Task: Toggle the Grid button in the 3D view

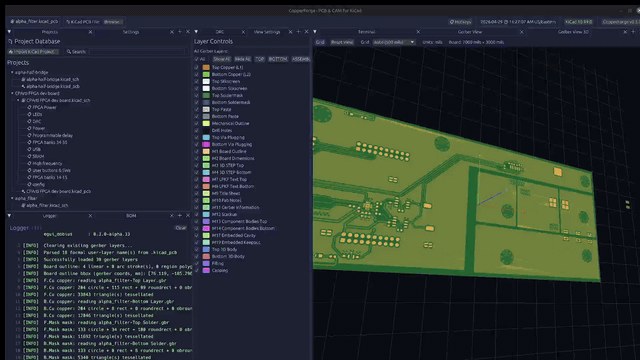Action: [x=320, y=42]
